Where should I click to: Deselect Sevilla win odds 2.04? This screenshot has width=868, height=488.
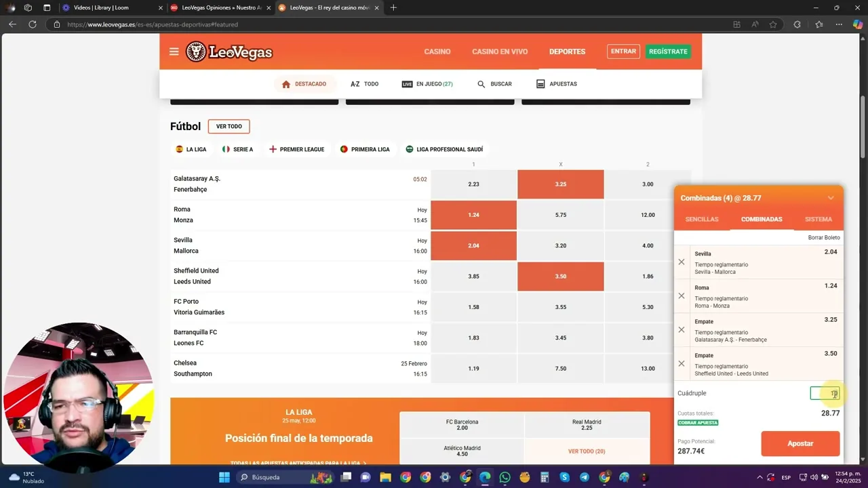click(x=473, y=245)
